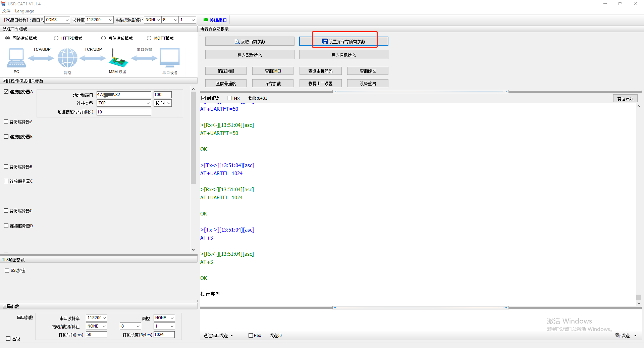Click the 设置并保存所有参数 floppy disk icon
The width and height of the screenshot is (644, 348).
pyautogui.click(x=325, y=42)
